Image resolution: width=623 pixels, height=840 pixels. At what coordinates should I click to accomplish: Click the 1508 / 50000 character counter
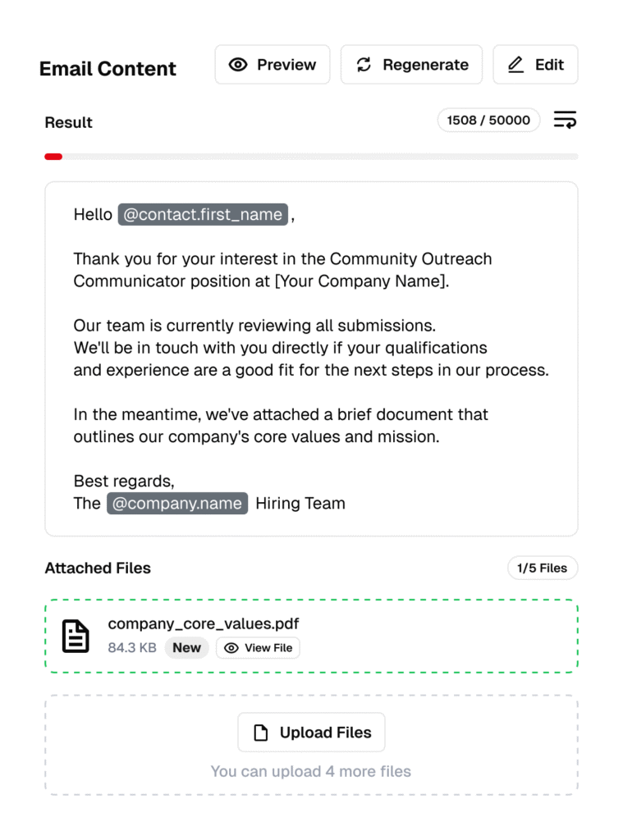coord(488,121)
